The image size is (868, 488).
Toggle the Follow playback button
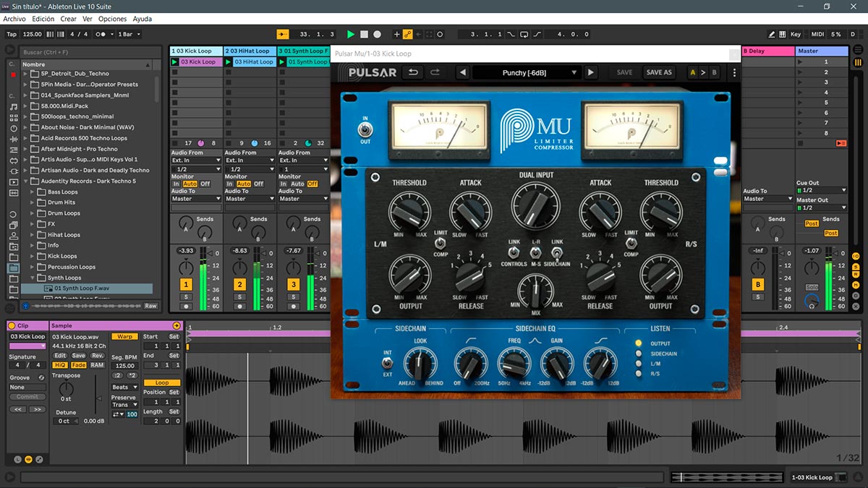pos(283,34)
